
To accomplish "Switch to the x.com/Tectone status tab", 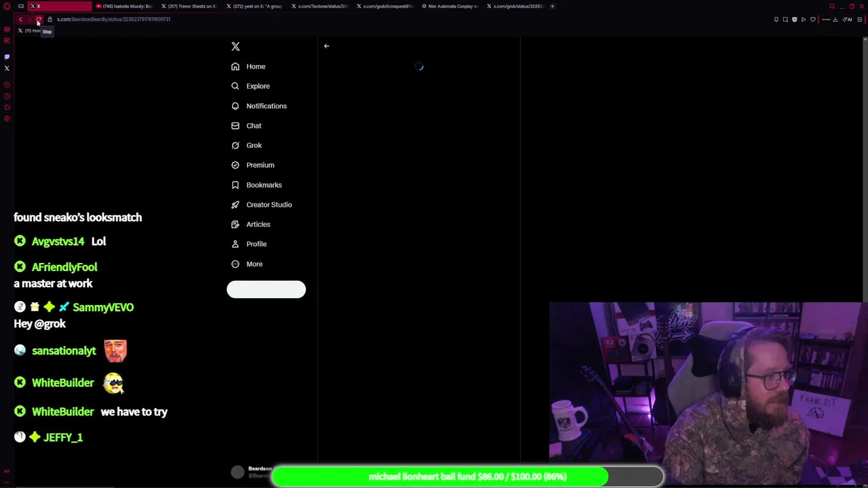I will coord(319,6).
